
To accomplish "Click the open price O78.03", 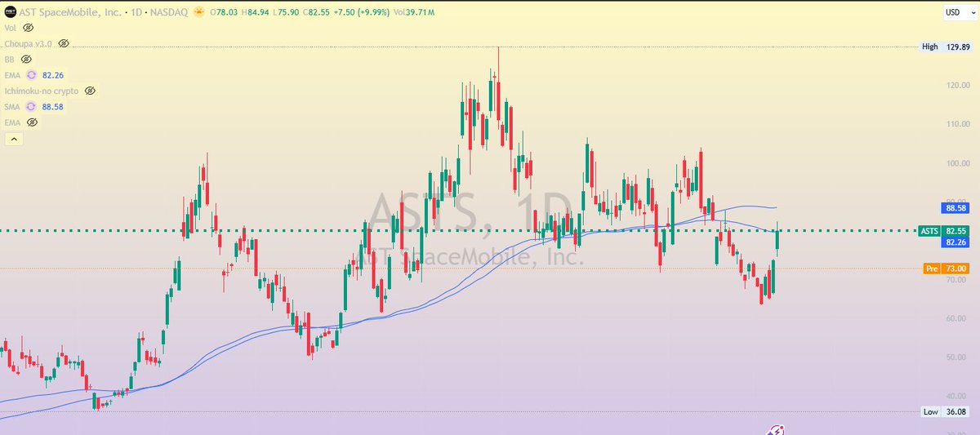I will click(223, 13).
